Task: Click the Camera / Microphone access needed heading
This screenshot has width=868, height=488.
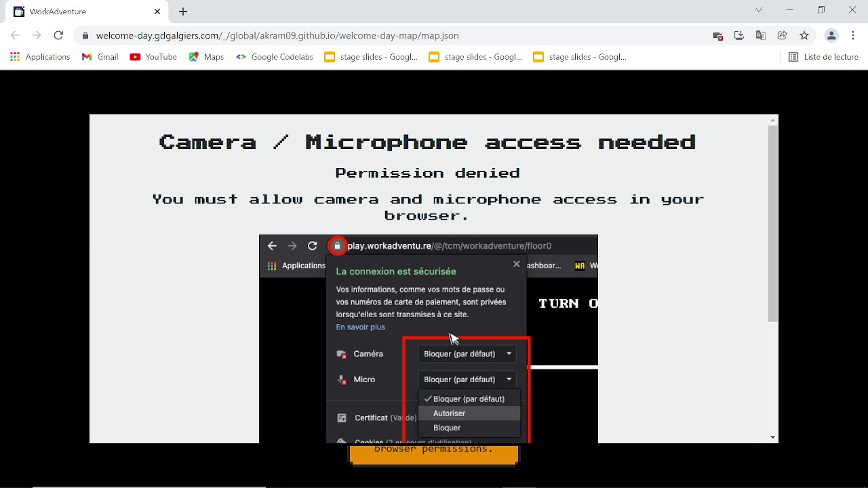Action: [427, 142]
